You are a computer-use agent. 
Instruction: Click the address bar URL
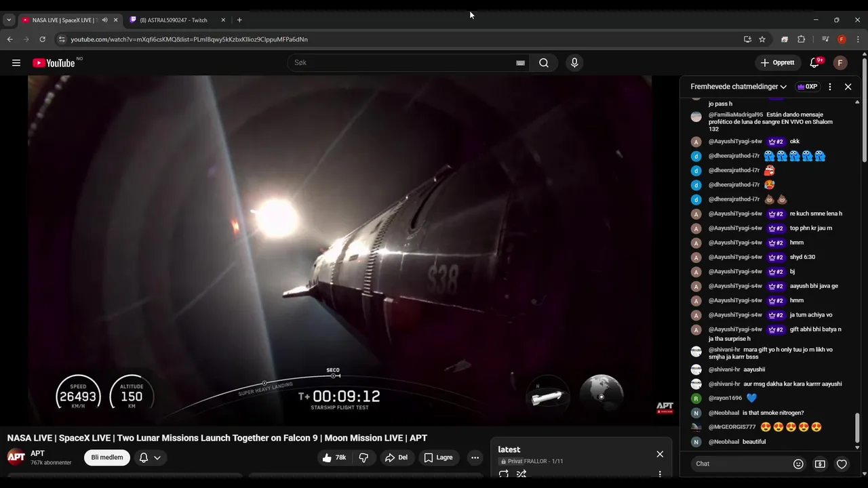coord(189,39)
